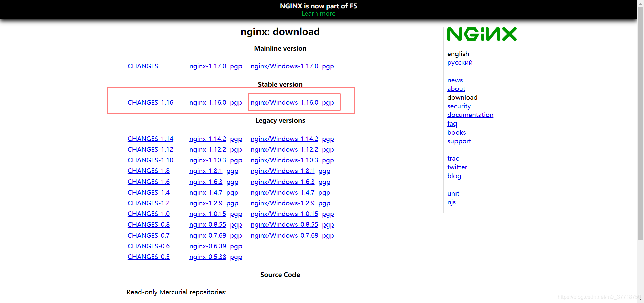Open pgp signature for nginx/Windows-1.17.0
Viewport: 644px width, 303px height.
(x=328, y=66)
